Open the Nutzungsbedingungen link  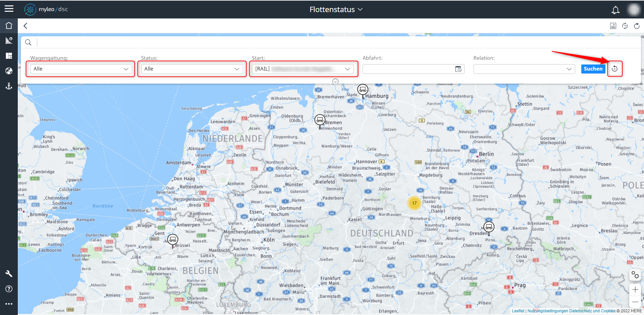tap(548, 311)
